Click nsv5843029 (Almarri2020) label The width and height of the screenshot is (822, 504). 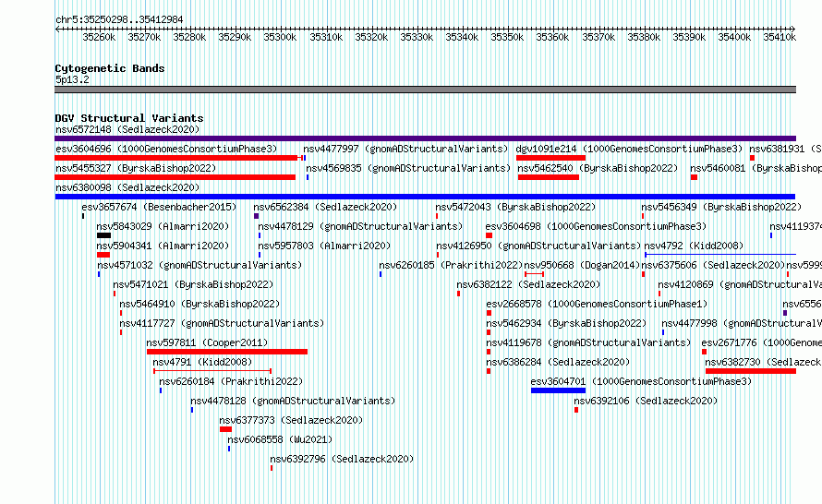click(163, 226)
